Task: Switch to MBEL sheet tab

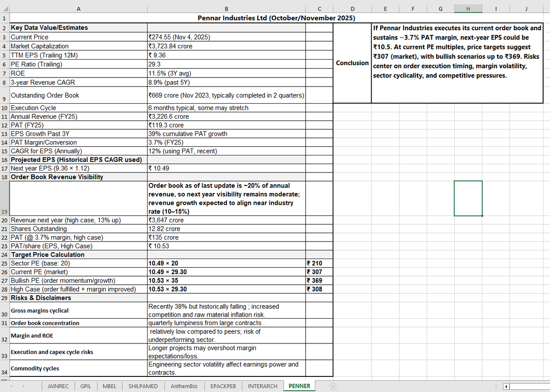Action: coord(110,386)
